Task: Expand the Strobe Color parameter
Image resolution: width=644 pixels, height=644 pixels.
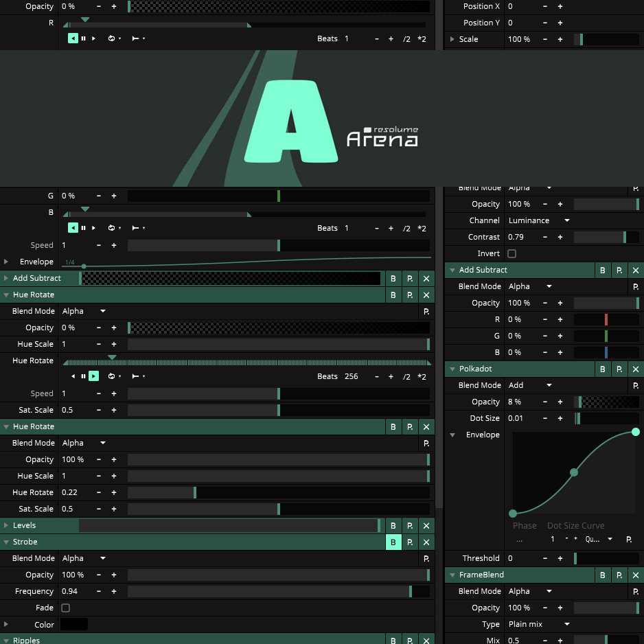Action: [x=6, y=624]
